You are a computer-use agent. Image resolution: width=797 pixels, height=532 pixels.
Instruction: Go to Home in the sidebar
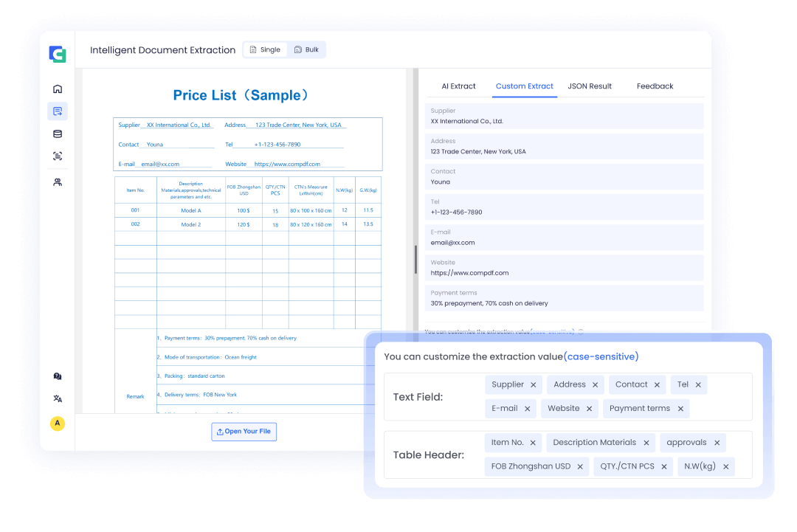coord(58,89)
